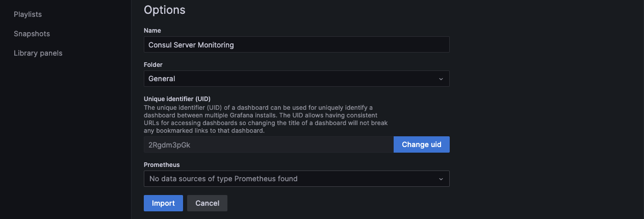Image resolution: width=644 pixels, height=219 pixels.
Task: Click the Prometheus dropdown chevron arrow
Action: [x=441, y=179]
